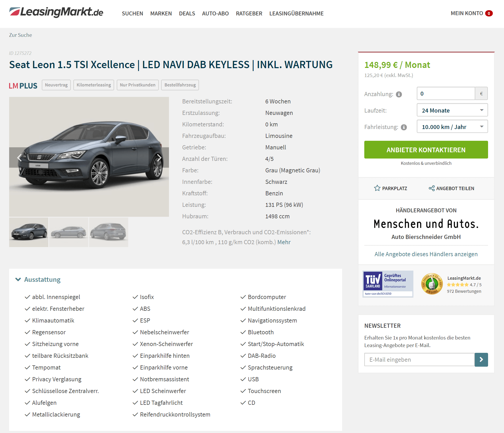This screenshot has width=504, height=433.
Task: Click the NEWSLETTER heading
Action: point(382,326)
